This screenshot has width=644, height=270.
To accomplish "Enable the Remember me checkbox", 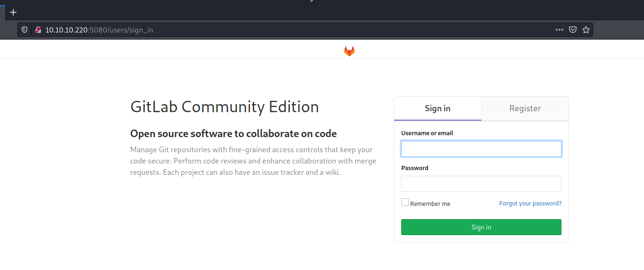I will pyautogui.click(x=405, y=202).
